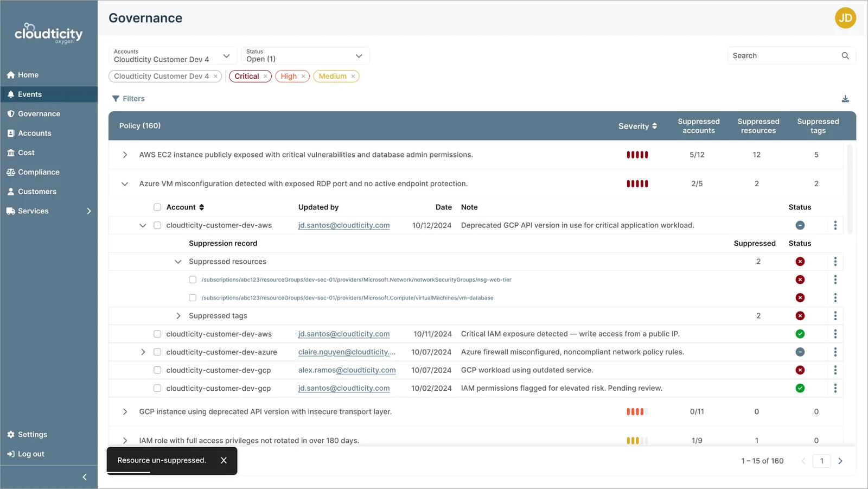
Task: Click status icon for GCP outdated service row
Action: point(800,370)
